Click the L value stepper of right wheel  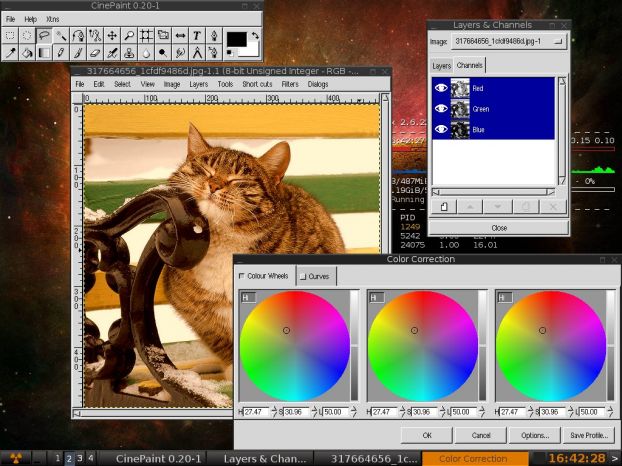tap(610, 412)
